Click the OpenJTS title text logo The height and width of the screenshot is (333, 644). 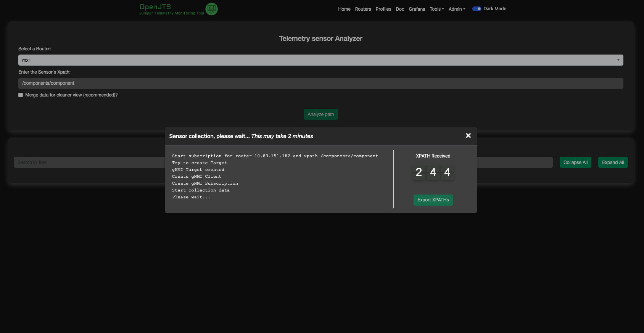tap(155, 7)
